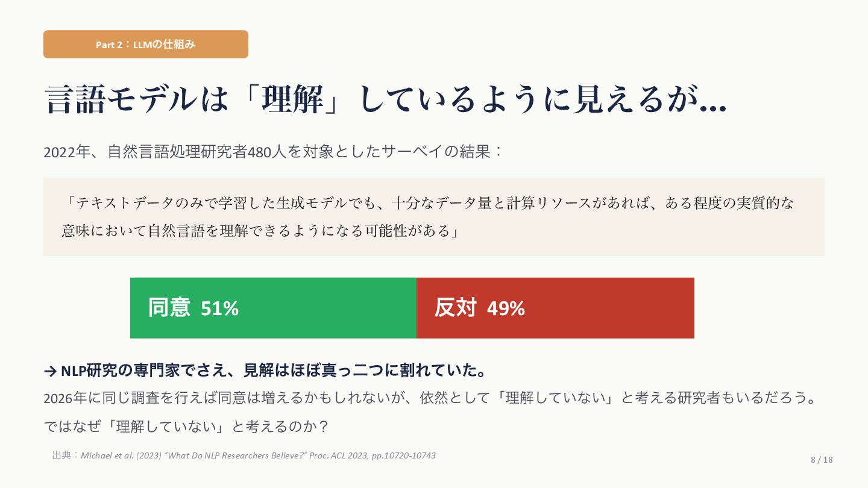The height and width of the screenshot is (488, 868).
Task: Click the arrow before NLP研究の専門家
Action: pos(51,371)
